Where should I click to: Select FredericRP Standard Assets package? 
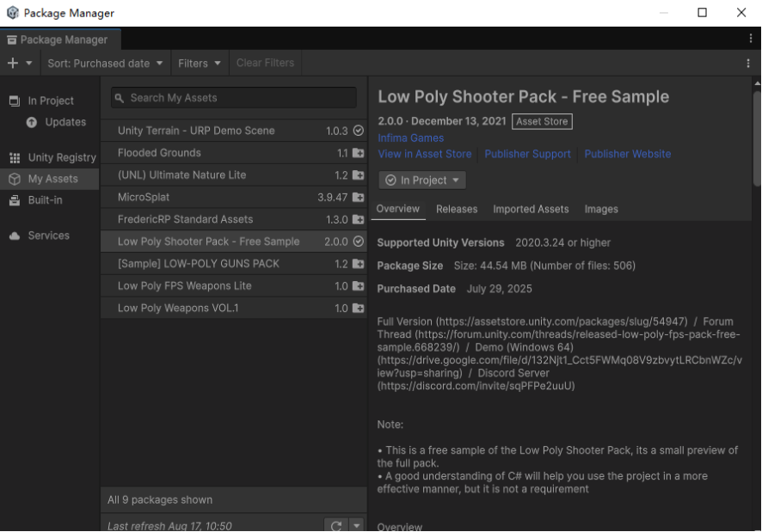[x=234, y=220]
